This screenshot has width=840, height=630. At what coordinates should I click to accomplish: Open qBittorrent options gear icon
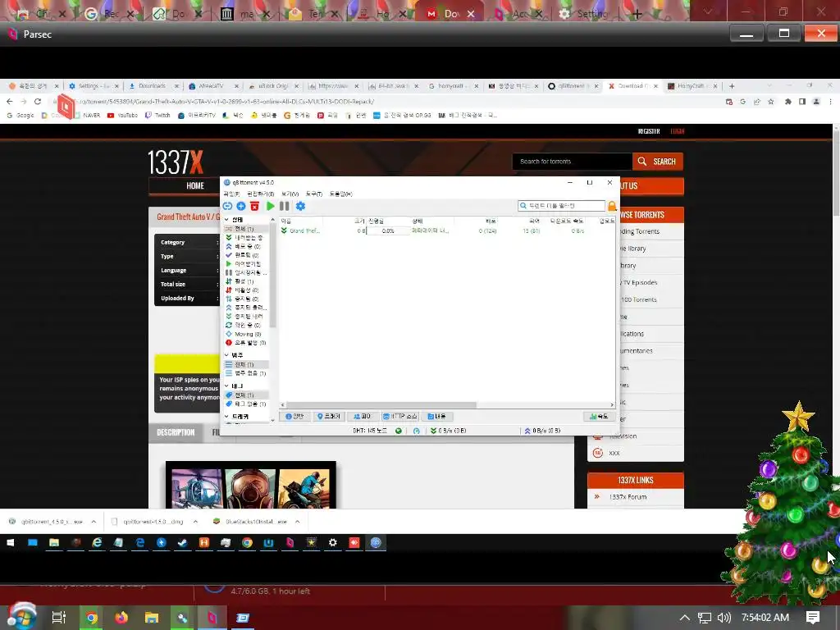300,206
